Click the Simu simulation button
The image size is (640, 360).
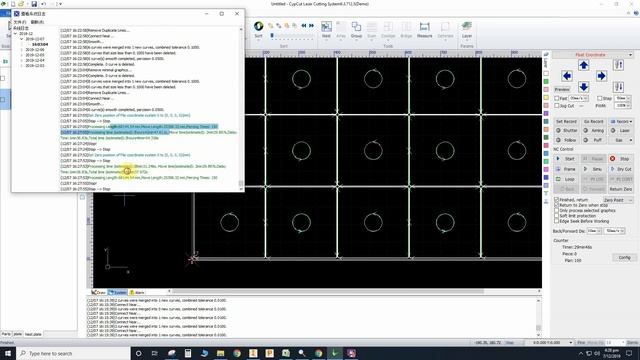click(593, 169)
